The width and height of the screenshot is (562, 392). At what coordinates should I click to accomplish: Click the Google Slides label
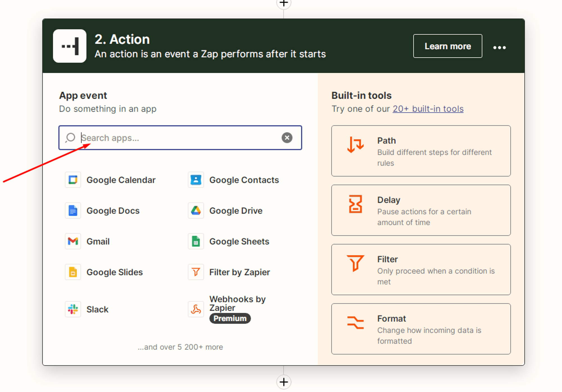coord(115,272)
